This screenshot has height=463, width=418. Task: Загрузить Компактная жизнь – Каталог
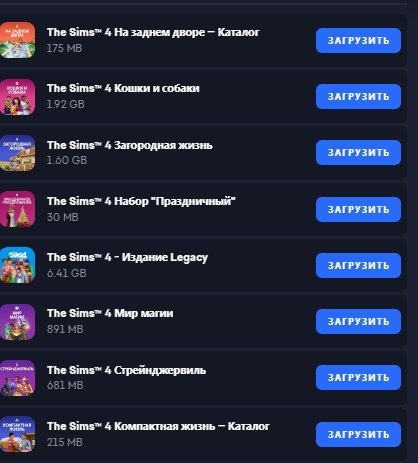[x=358, y=434]
